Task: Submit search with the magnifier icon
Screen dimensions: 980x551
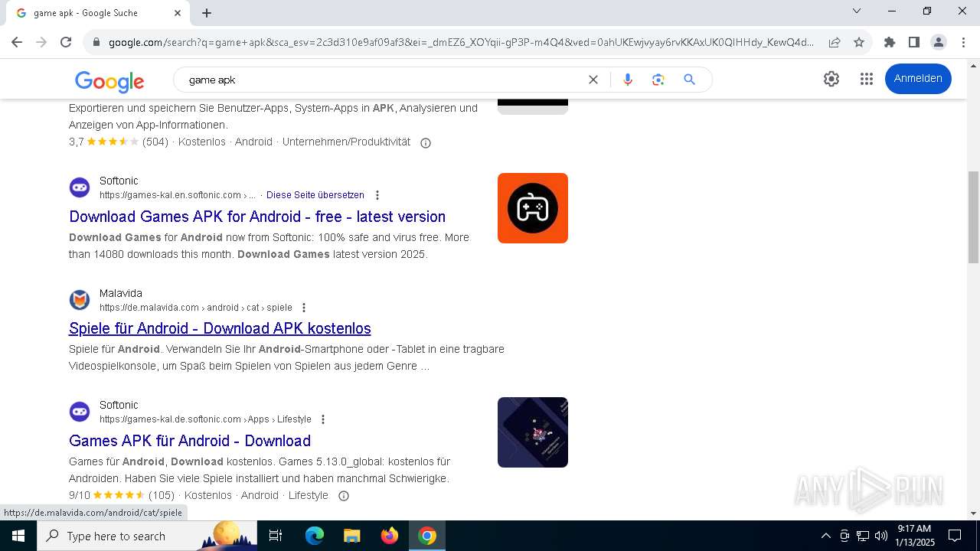Action: click(689, 80)
